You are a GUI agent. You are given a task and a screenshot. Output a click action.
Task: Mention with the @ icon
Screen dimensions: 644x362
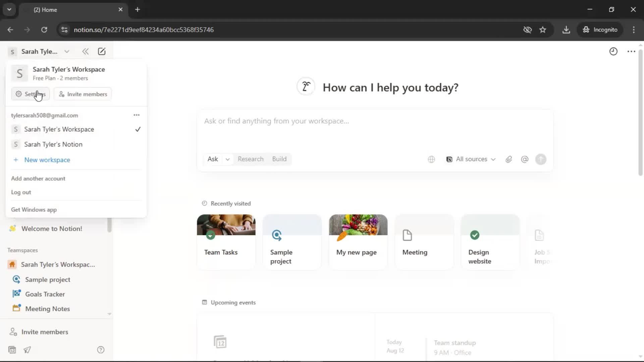[525, 159]
